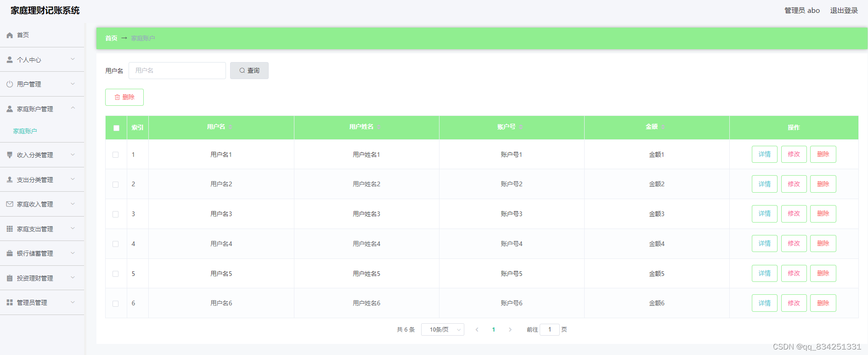Image resolution: width=868 pixels, height=355 pixels.
Task: Click the envelope icon beside 家庭收入管理
Action: [10, 204]
